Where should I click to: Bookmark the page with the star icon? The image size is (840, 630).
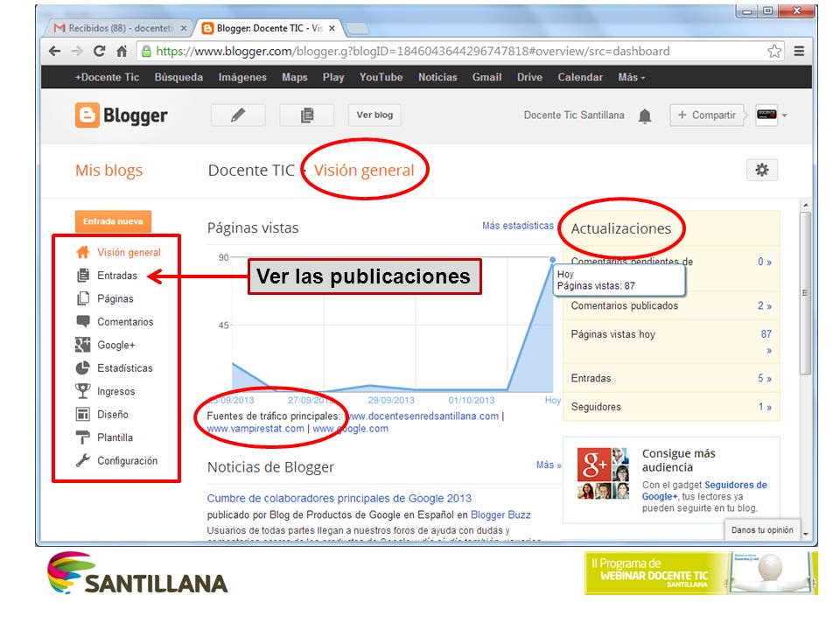point(774,52)
